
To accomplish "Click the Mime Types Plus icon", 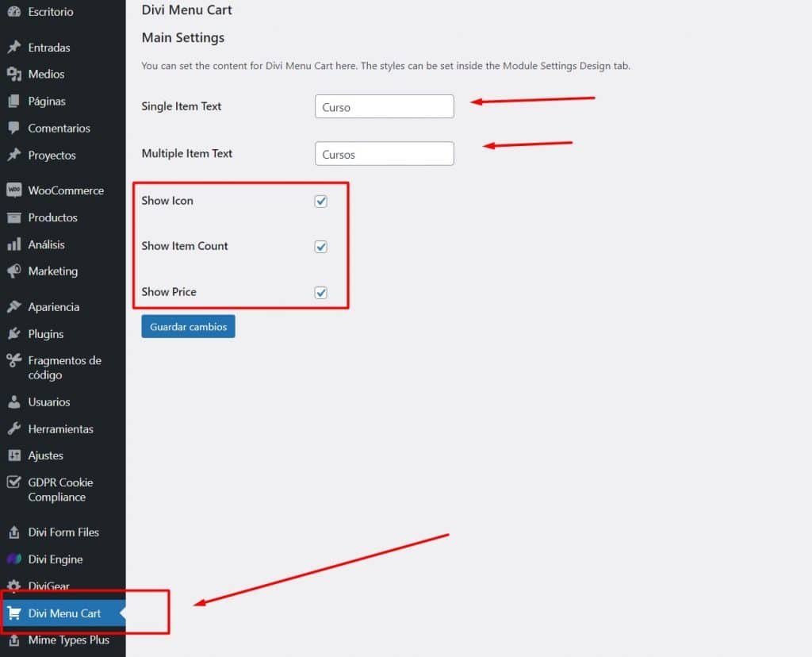I will (14, 640).
